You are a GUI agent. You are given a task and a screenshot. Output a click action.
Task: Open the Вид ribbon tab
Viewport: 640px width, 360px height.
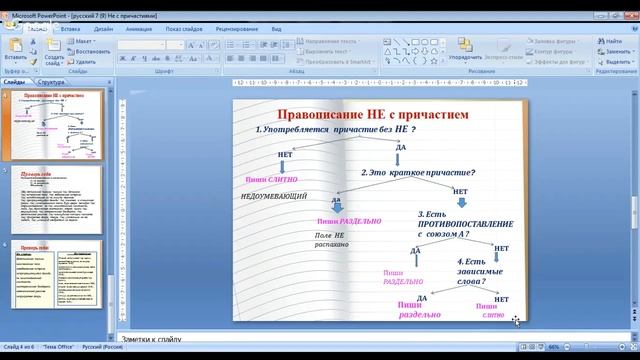pyautogui.click(x=276, y=29)
